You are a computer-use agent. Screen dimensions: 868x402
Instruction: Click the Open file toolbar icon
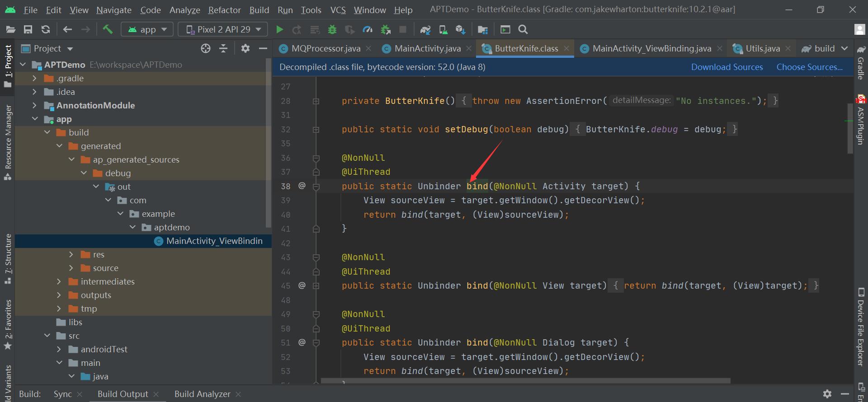pos(10,29)
